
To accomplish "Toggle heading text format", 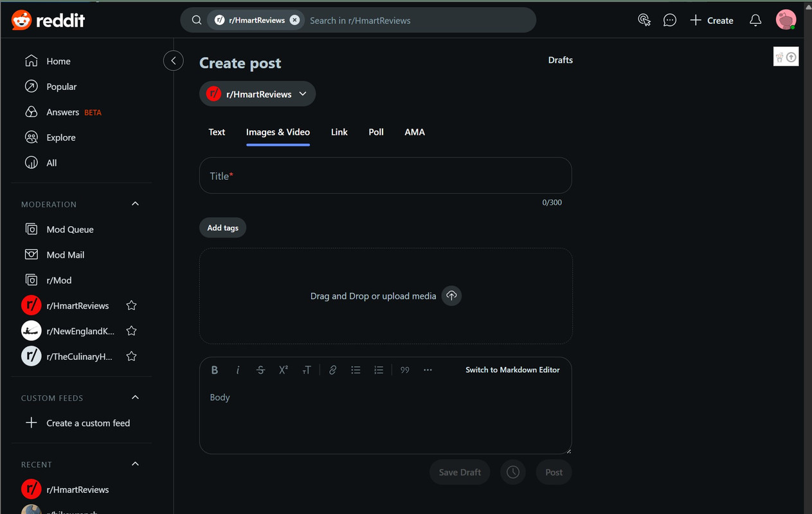I will point(307,370).
